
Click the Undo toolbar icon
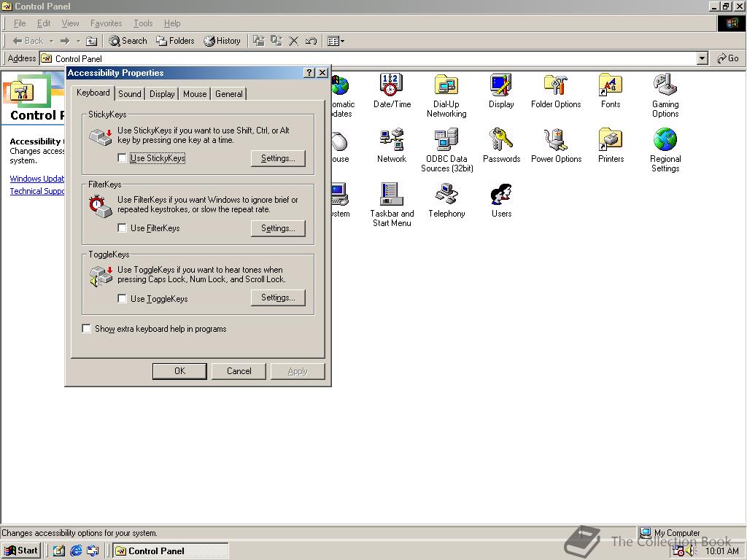(x=311, y=41)
